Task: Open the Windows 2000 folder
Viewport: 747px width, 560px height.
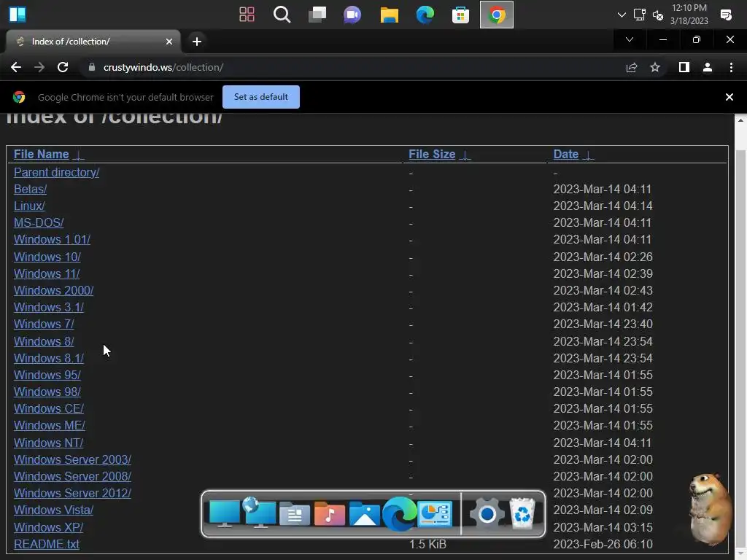Action: (53, 290)
